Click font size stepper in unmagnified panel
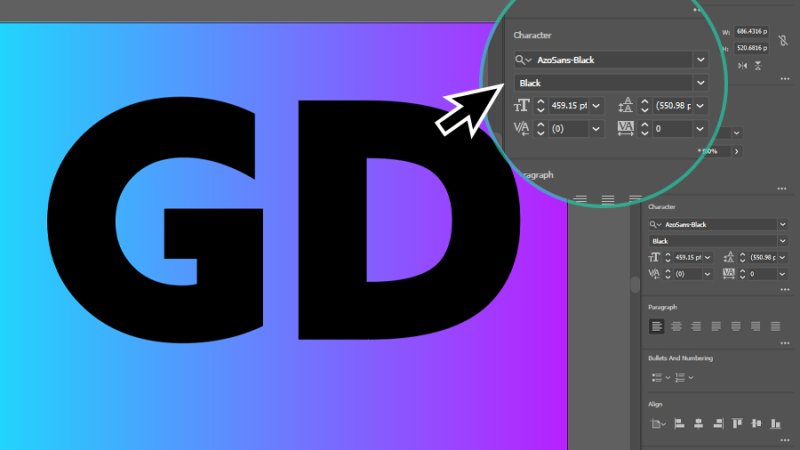 click(x=667, y=258)
